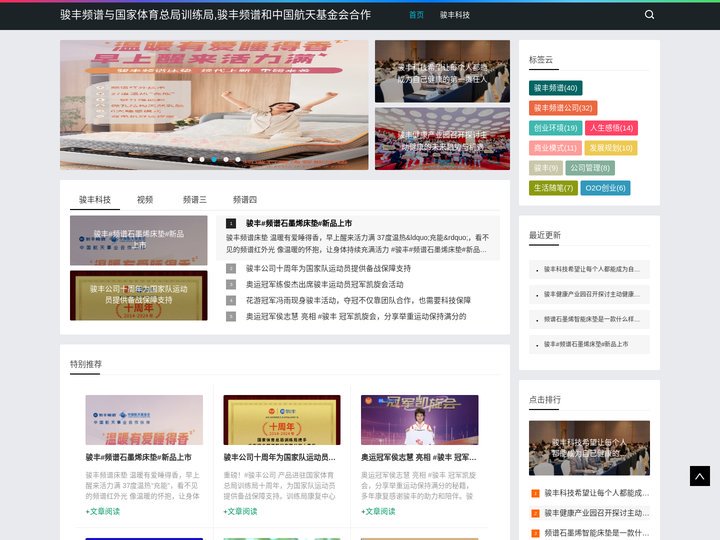The width and height of the screenshot is (720, 540).
Task: Open recommended card title 骏丰#频谱石墨烯床垫#新品上市
Action: 139,457
